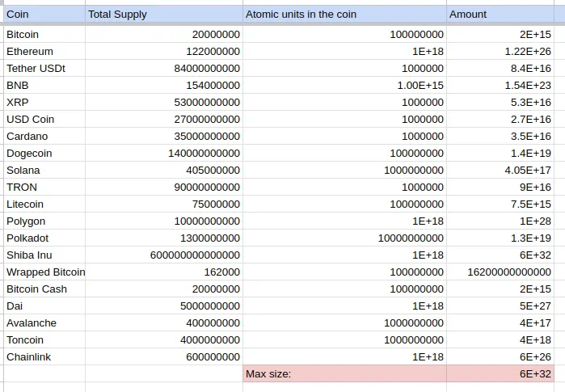Click XRP total supply cell 53000000000
Screen dimensions: 565x392
pos(163,103)
